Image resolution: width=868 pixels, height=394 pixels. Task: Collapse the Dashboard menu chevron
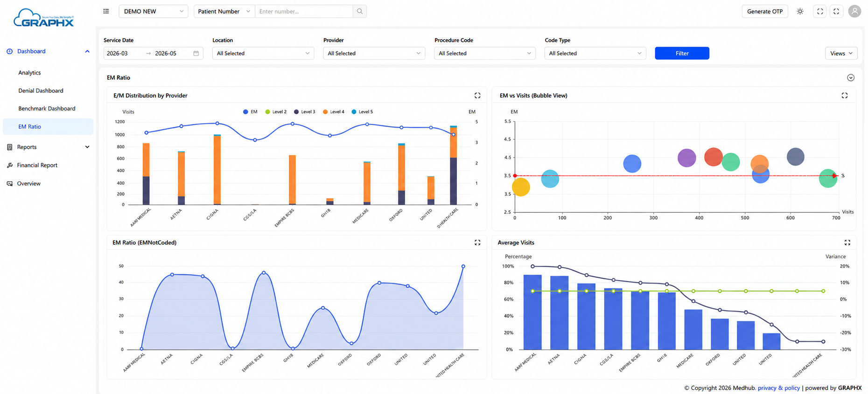(x=87, y=51)
